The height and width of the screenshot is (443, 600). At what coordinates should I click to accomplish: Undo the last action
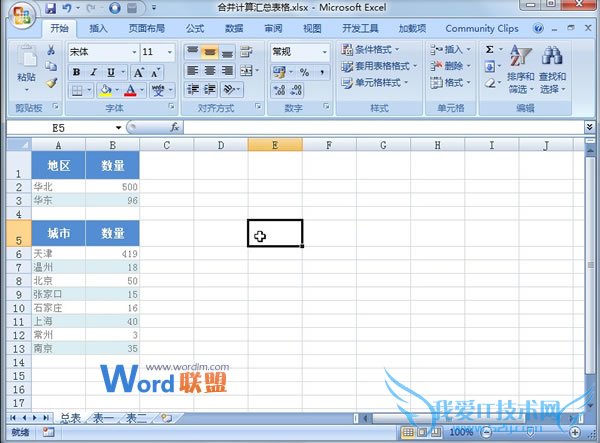pos(67,8)
